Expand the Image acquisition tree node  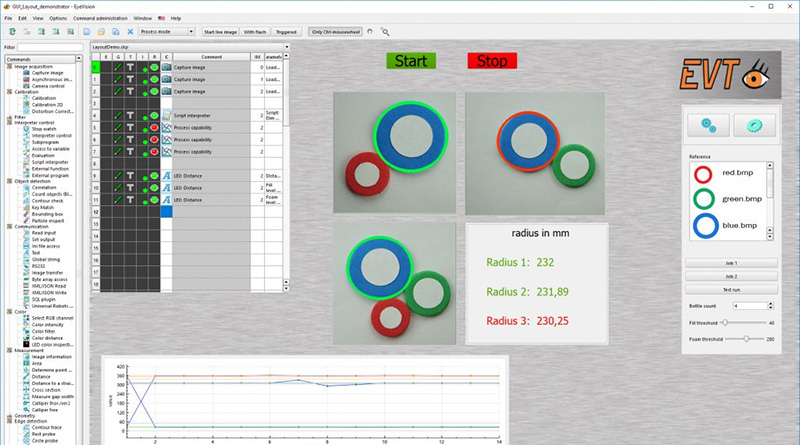[x=9, y=66]
